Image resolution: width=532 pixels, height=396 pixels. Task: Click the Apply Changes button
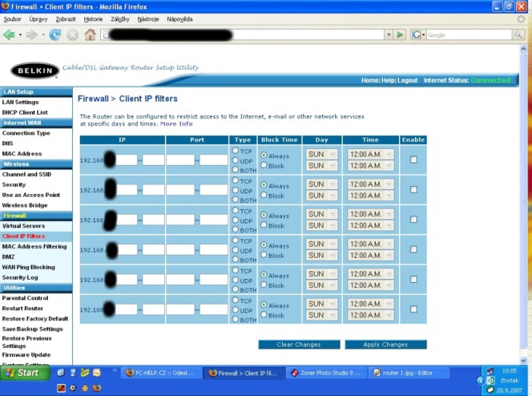(x=385, y=344)
